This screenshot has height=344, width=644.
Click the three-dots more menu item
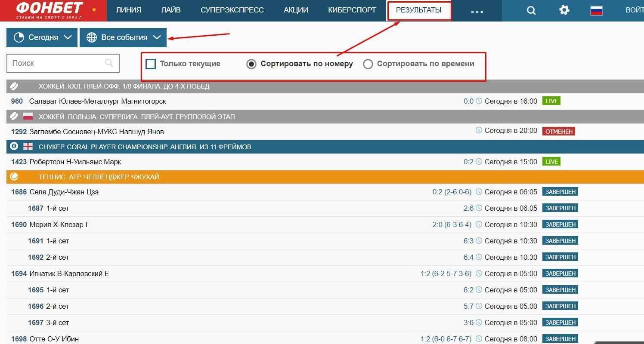(477, 12)
